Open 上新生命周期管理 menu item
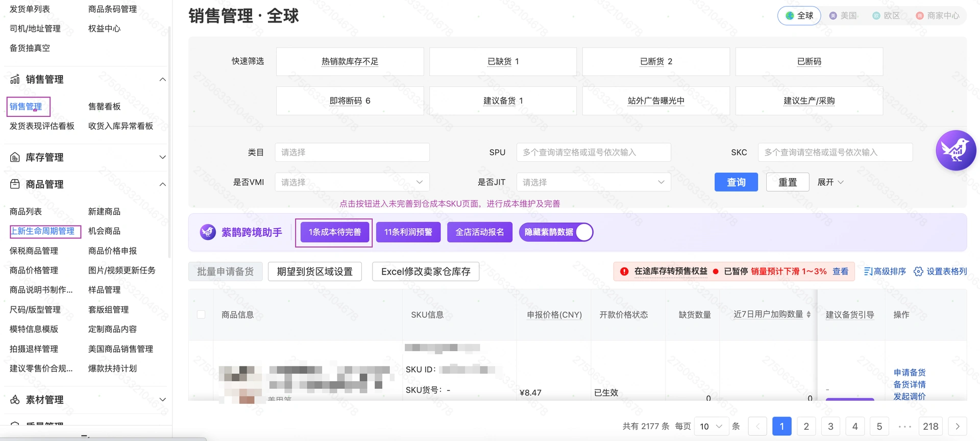 click(x=43, y=231)
